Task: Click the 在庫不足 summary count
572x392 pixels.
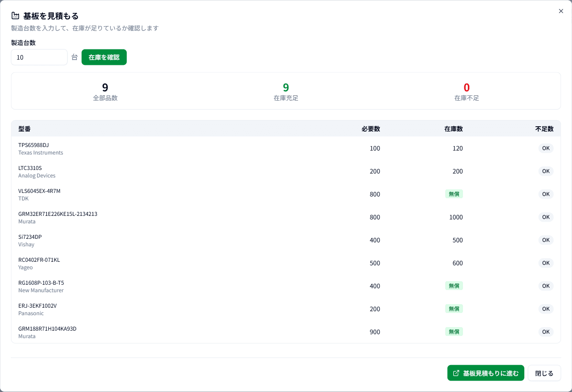Action: 467,87
